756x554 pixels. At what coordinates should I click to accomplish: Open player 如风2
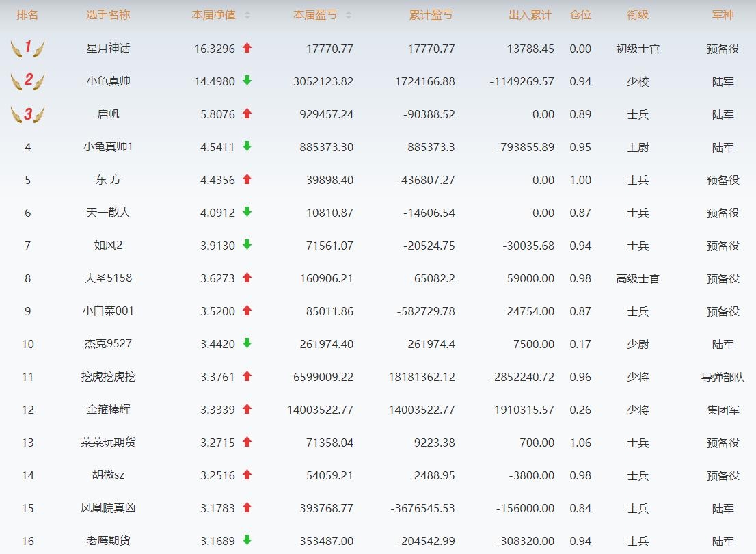[108, 245]
